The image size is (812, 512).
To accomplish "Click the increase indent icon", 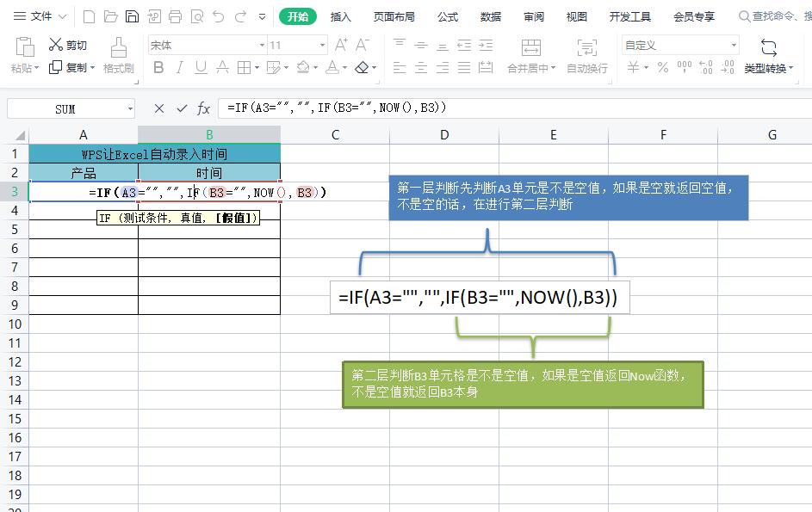I will pos(486,45).
